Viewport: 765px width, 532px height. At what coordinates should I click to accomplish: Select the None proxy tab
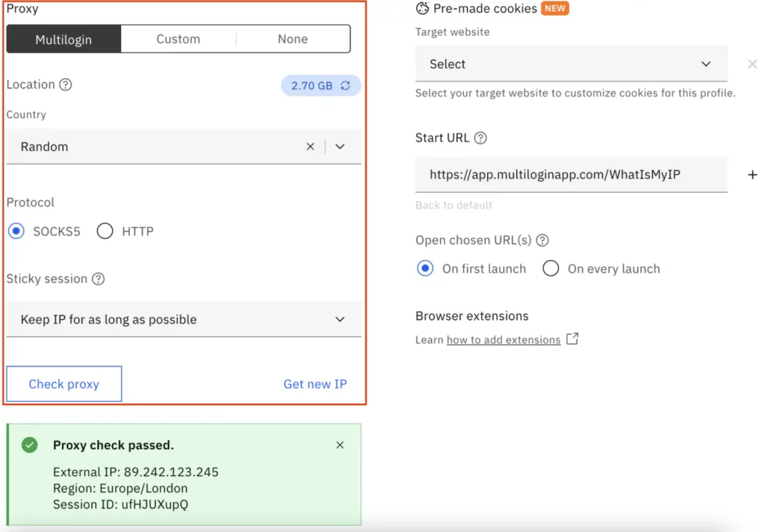(x=292, y=38)
